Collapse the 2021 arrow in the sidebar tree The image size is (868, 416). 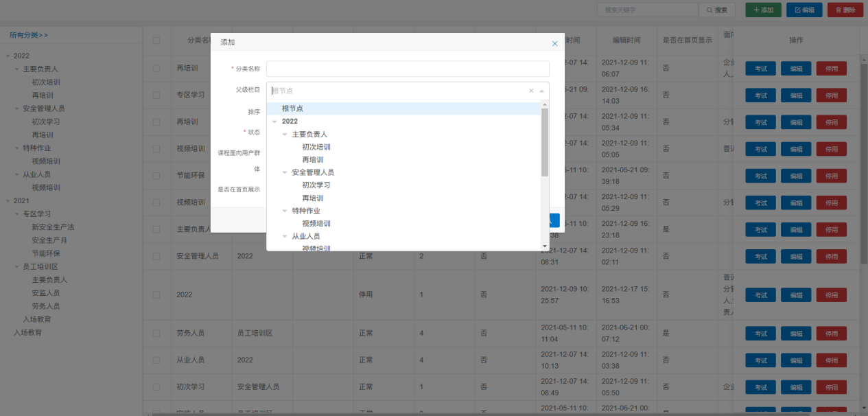(8, 201)
